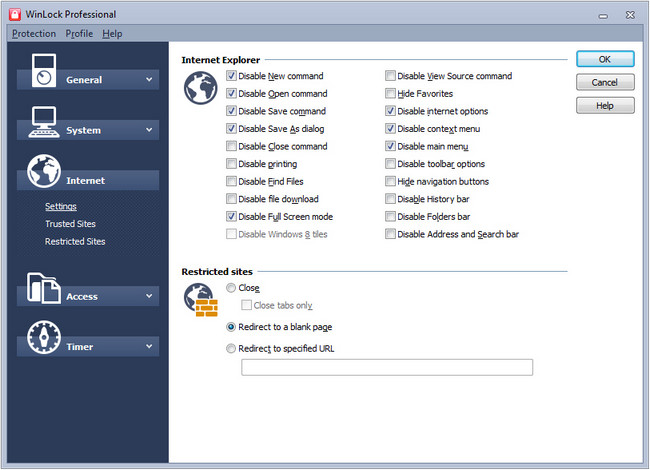The image size is (650, 470).
Task: Click the Restricted sites firewall globe icon
Action: (x=198, y=298)
